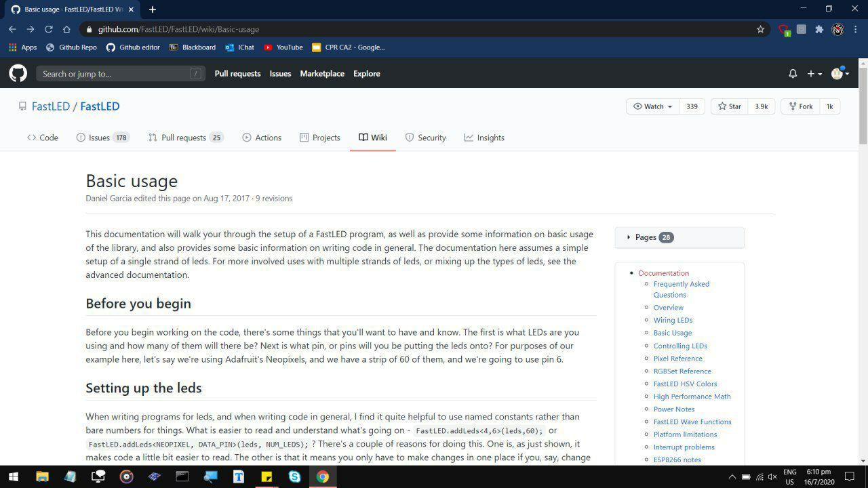This screenshot has height=488, width=868.
Task: Open FastLED Wave Functions wiki page
Action: (692, 422)
